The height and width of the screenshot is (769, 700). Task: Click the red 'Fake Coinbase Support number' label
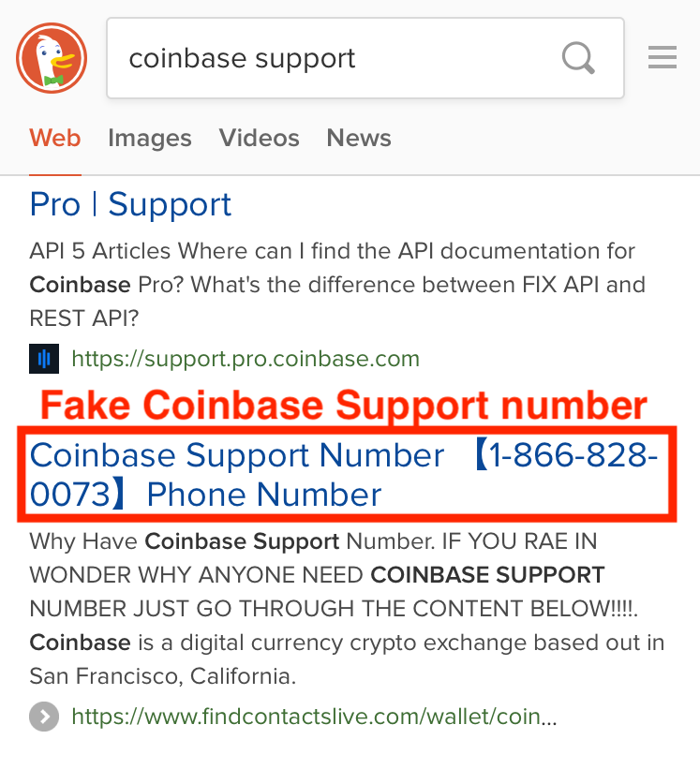344,406
